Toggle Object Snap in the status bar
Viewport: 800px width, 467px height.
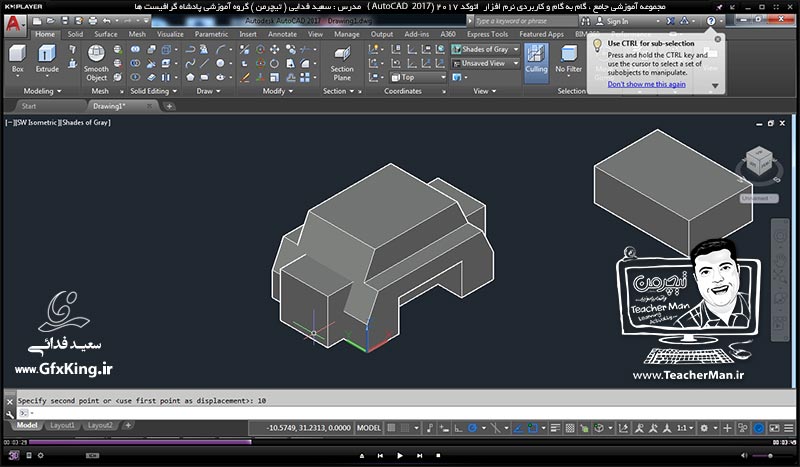533,428
